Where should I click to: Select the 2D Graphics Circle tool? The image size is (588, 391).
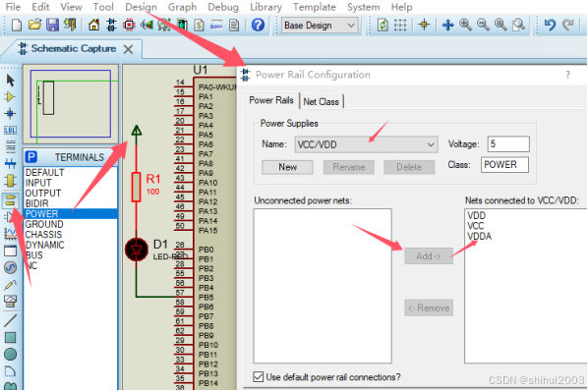(x=10, y=354)
